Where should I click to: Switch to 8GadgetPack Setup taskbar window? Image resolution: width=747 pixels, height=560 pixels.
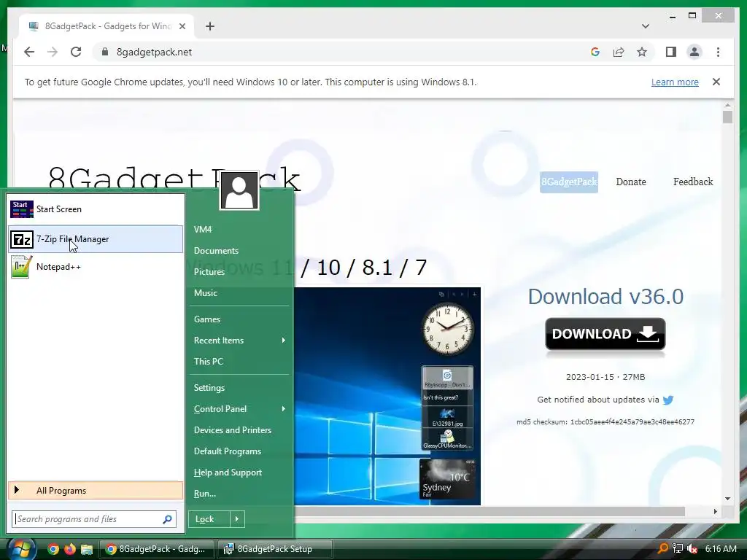pos(274,549)
